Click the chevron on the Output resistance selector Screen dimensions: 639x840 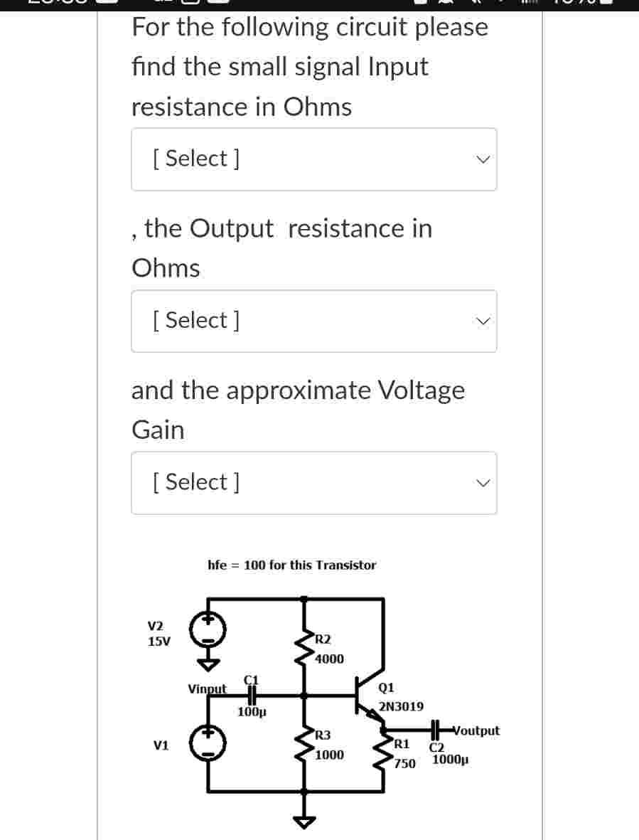483,321
